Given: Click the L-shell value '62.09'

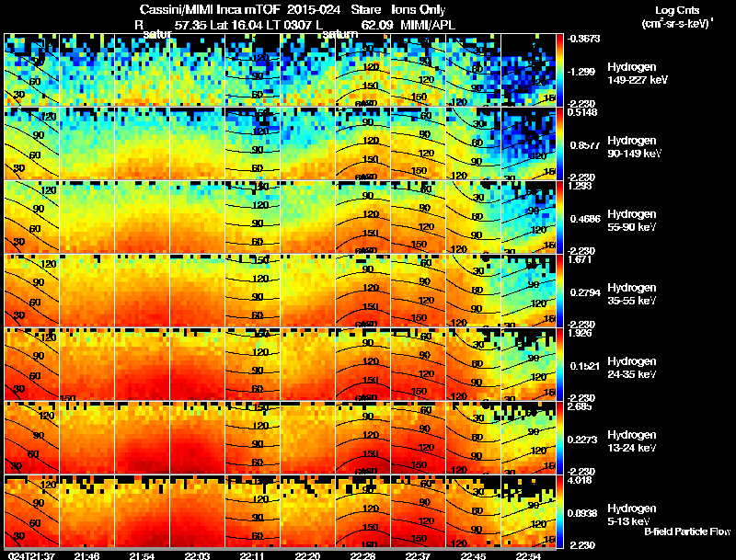Looking at the screenshot, I should coord(376,25).
